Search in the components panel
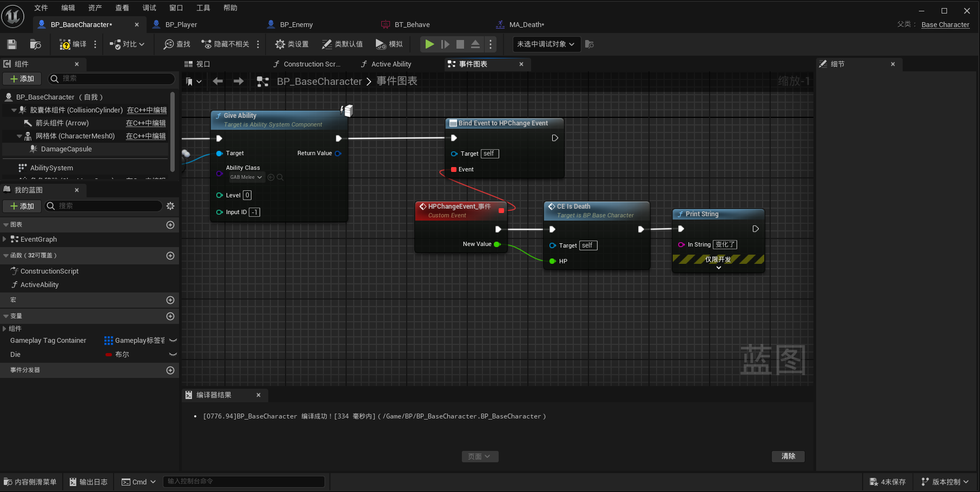The height and width of the screenshot is (492, 980). coord(111,79)
